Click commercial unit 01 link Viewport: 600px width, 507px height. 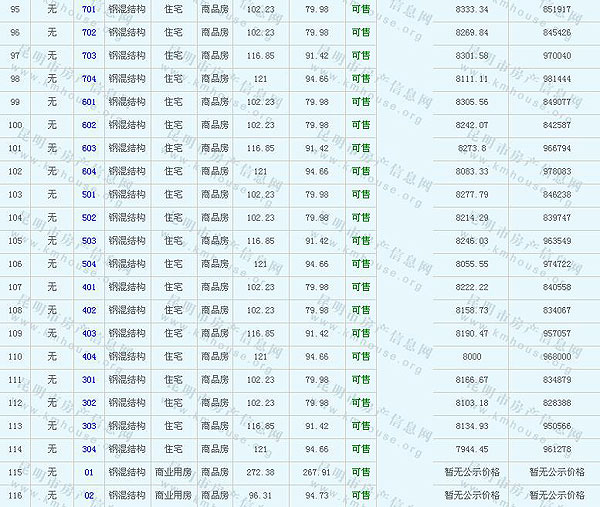point(89,472)
